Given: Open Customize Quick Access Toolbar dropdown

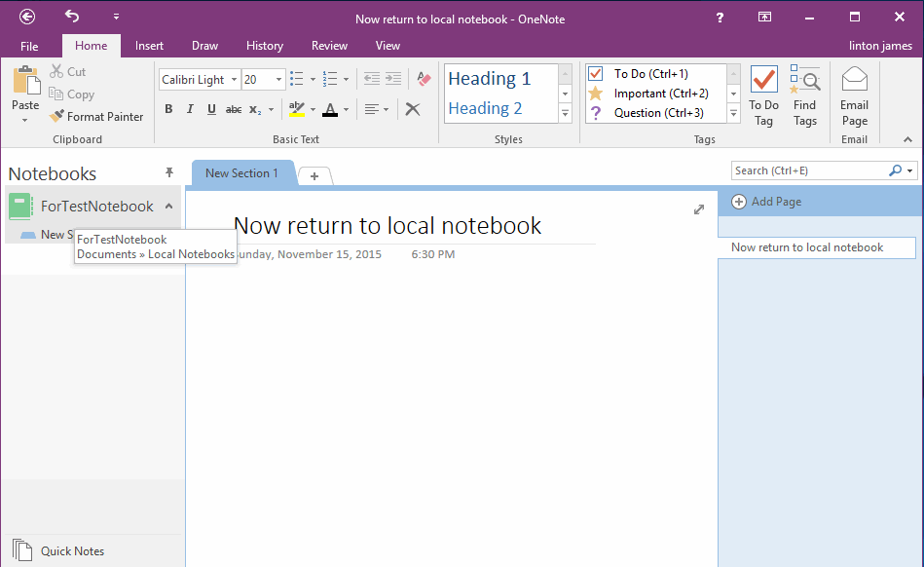Looking at the screenshot, I should tap(116, 17).
